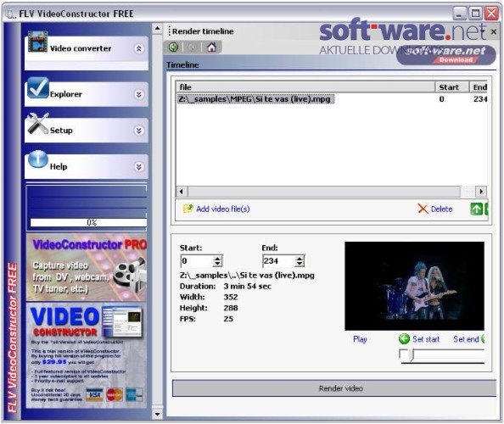The width and height of the screenshot is (504, 424).
Task: Click the Explorer checkmark icon
Action: click(x=38, y=87)
